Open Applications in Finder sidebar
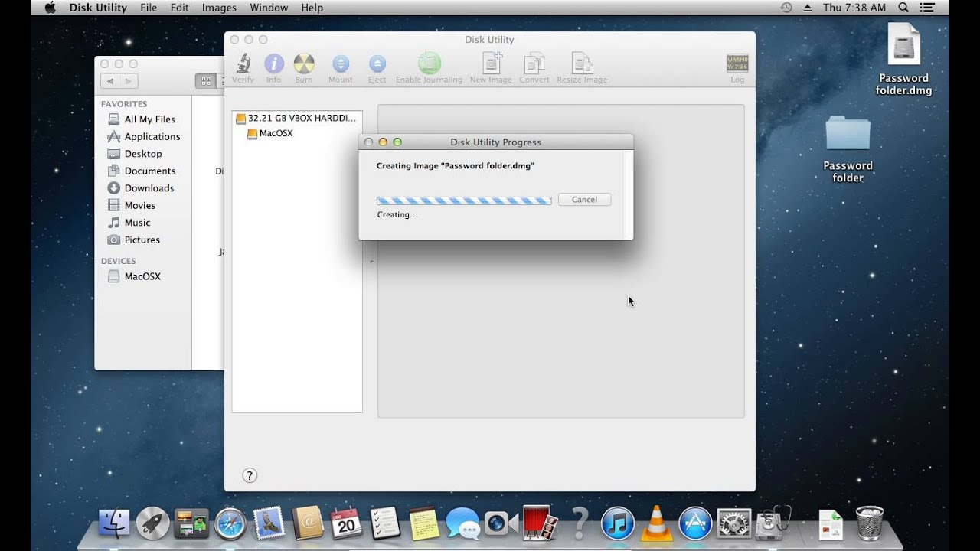Screen dimensions: 980x551 click(144, 136)
